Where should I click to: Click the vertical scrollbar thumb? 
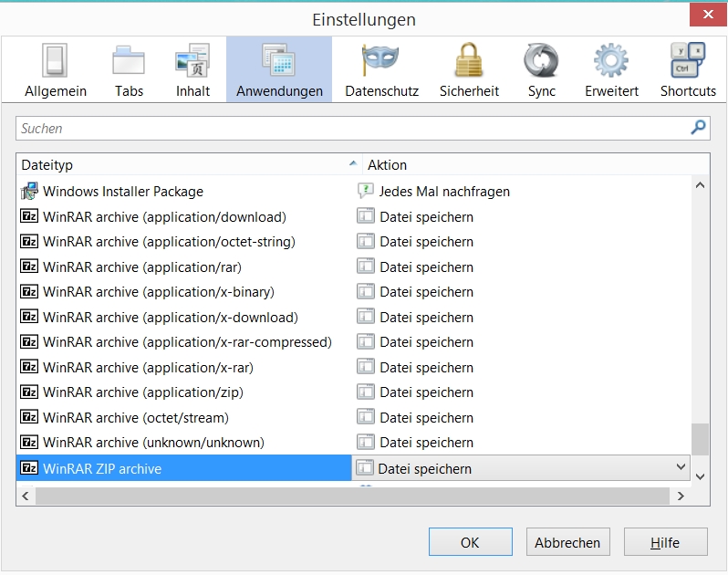700,439
